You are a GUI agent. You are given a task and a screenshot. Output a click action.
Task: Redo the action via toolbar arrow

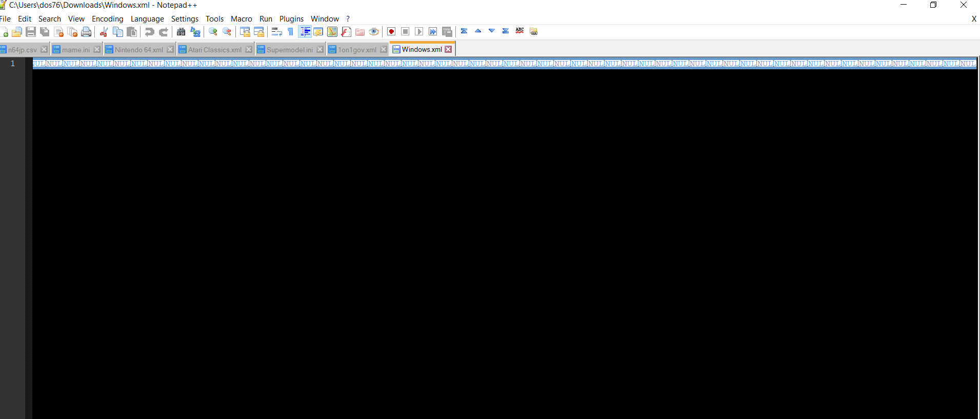tap(163, 32)
